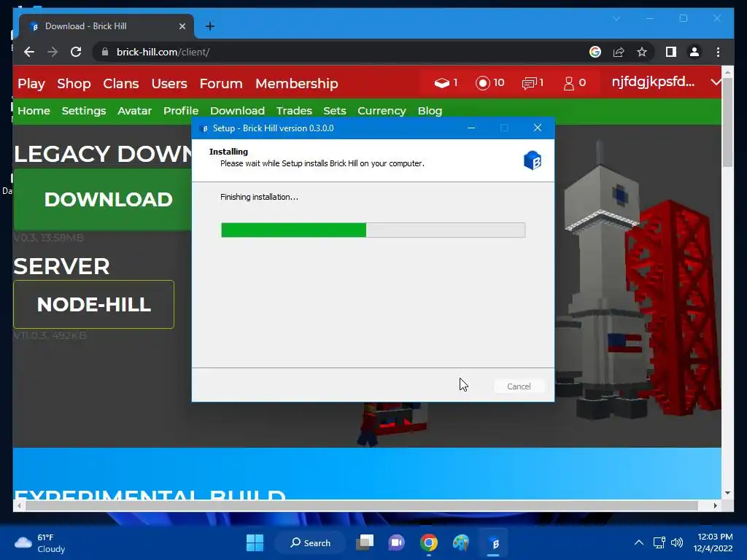The image size is (747, 560).
Task: Open the Windows Start menu
Action: (255, 542)
